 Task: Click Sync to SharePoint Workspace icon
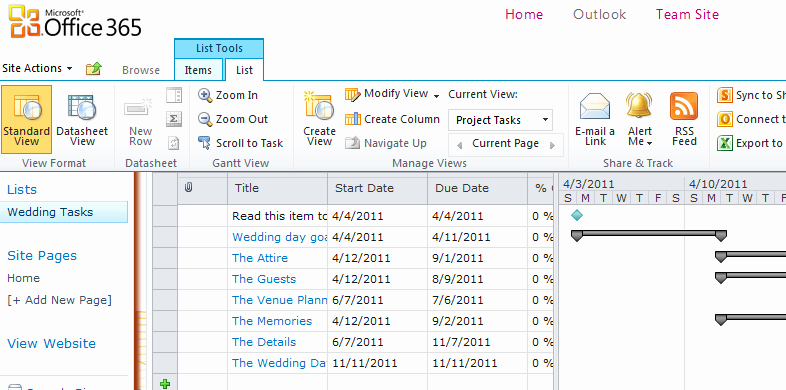725,95
